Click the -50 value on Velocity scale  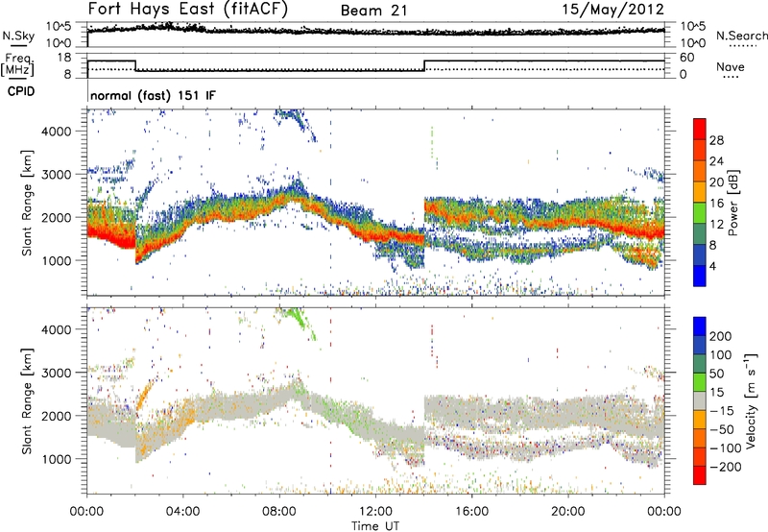722,429
